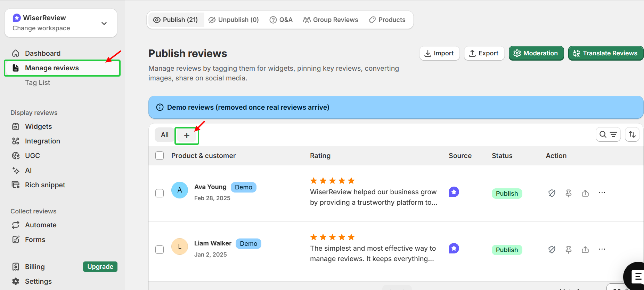Screen dimensions: 644x290
Task: Open Manage reviews in sidebar
Action: pos(62,68)
